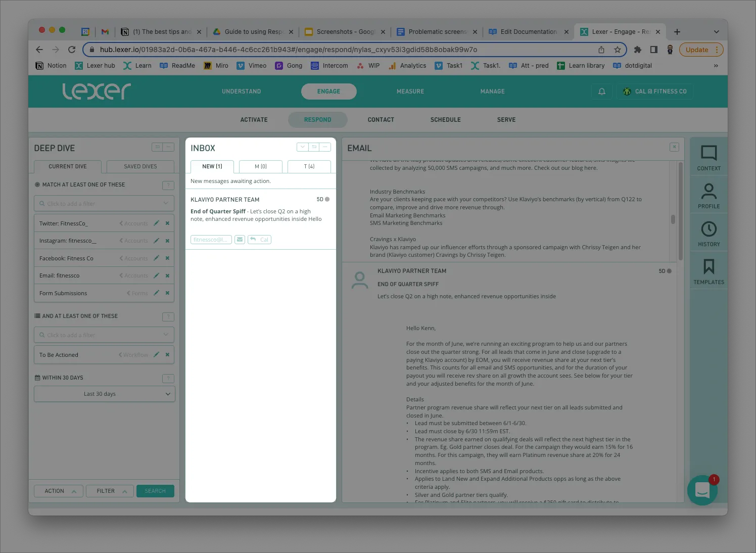This screenshot has width=756, height=553.
Task: Edit the Instagram: fitnessco__ filter
Action: (x=156, y=241)
